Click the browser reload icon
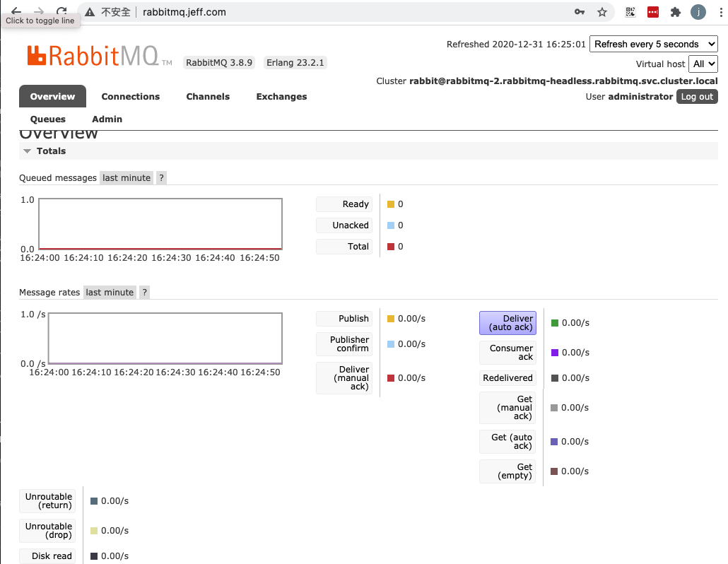Viewport: 728px width, 564px height. coord(61,11)
